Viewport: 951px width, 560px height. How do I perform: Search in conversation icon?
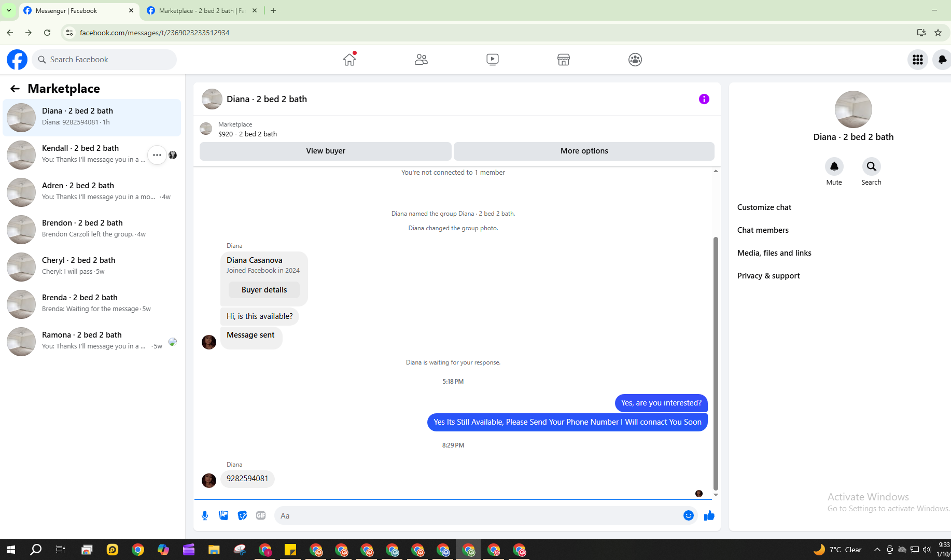[x=871, y=166]
